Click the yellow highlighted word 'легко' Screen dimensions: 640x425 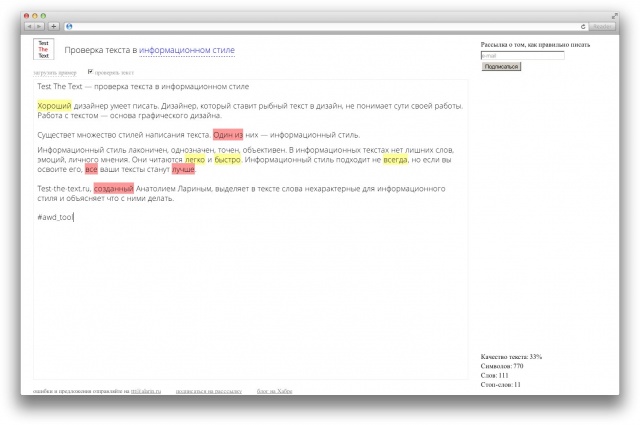pos(195,160)
